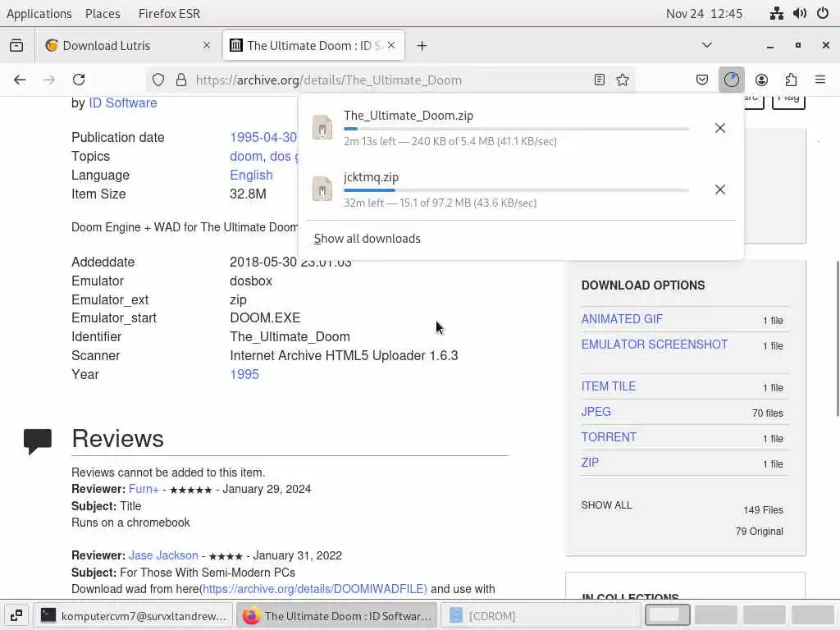Click the jcktmq.zip download progress bar

tap(516, 190)
